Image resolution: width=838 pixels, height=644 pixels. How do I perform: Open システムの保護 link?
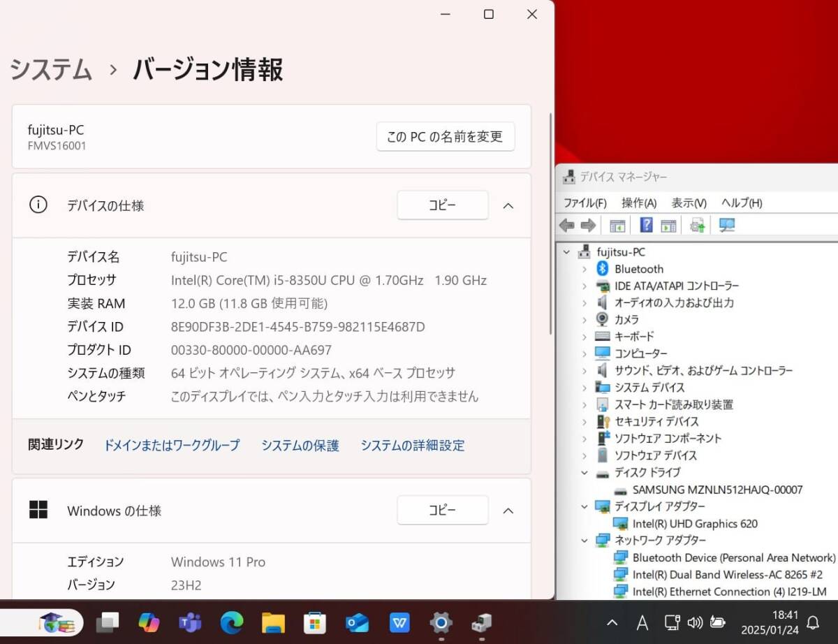300,445
